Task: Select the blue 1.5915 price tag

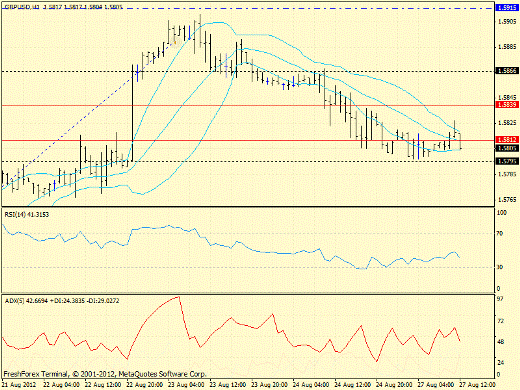Action: pyautogui.click(x=507, y=8)
